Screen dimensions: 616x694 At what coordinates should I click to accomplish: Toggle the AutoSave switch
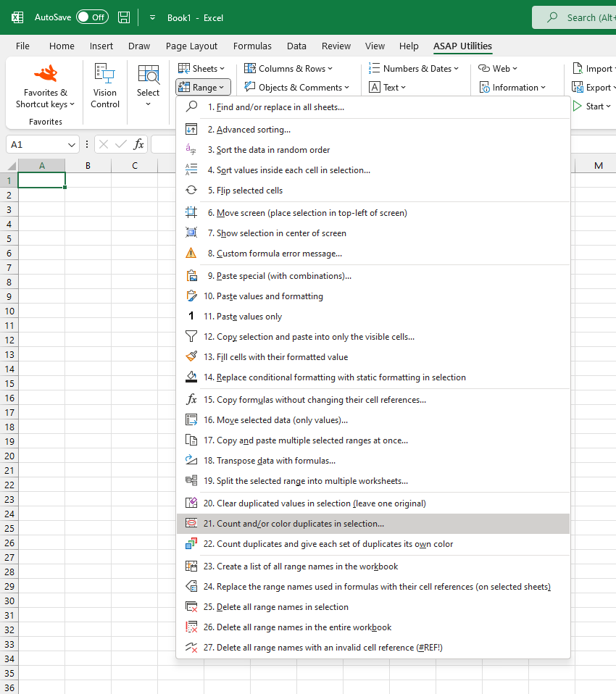pyautogui.click(x=92, y=17)
